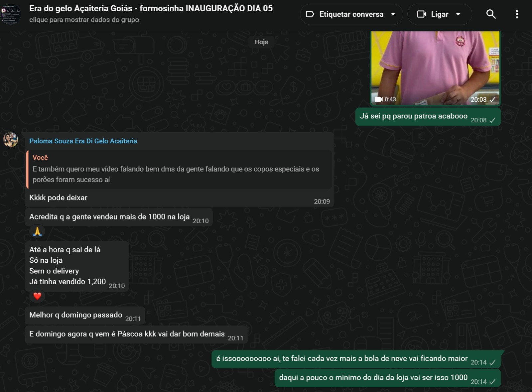
Task: Click the three-dot menu icon
Action: (516, 14)
